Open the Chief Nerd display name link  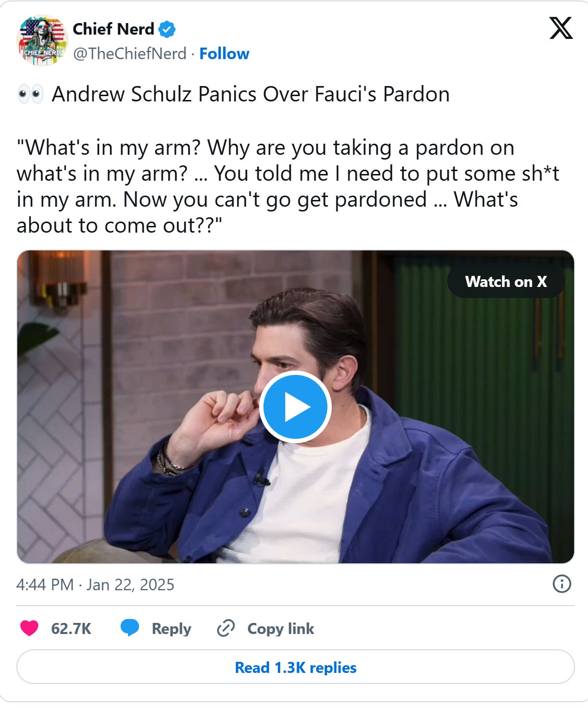click(x=113, y=29)
